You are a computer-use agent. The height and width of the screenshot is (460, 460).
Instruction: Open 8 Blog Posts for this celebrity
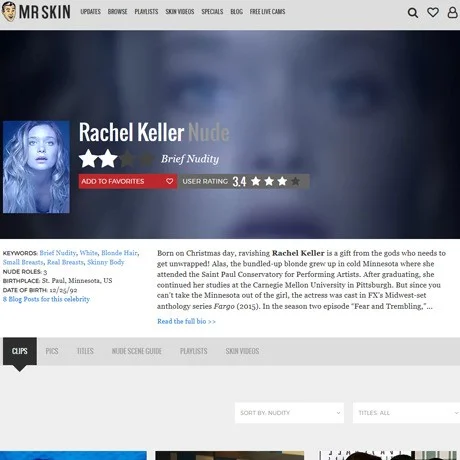46,299
